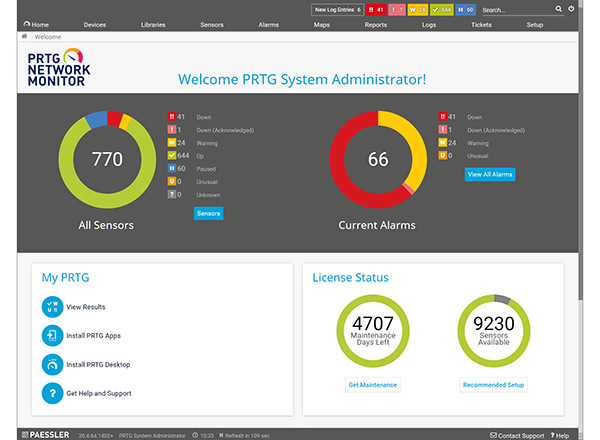Click the Get Help and Support question icon
Viewport: 600px width, 440px height.
52,393
